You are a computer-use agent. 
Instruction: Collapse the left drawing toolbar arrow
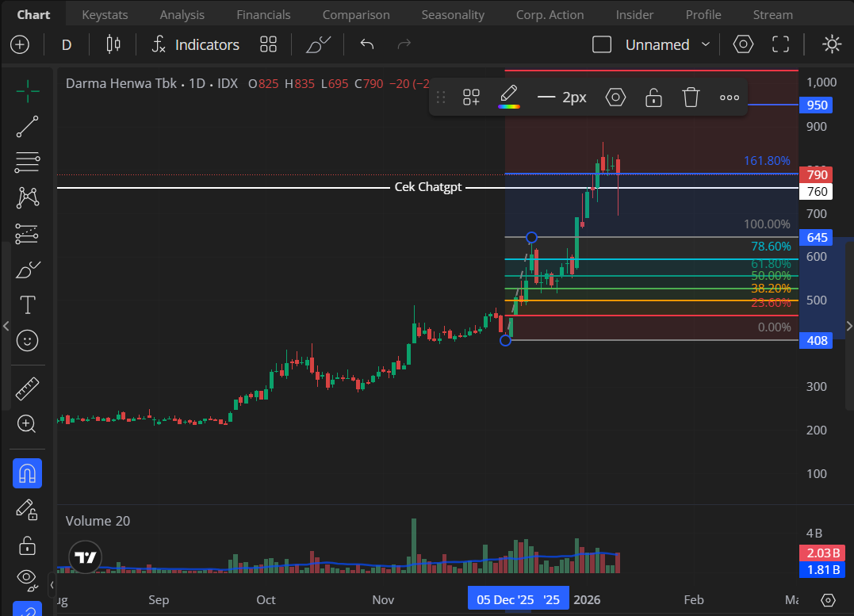coord(6,327)
